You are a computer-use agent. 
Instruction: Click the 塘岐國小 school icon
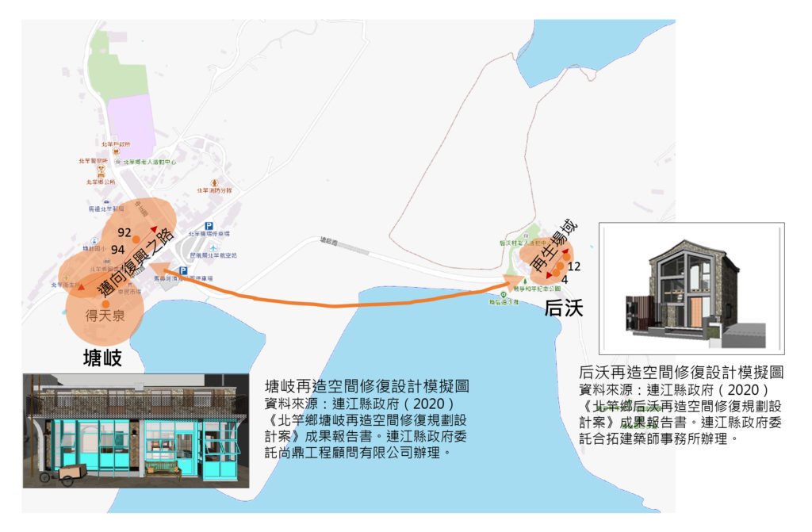click(x=94, y=241)
